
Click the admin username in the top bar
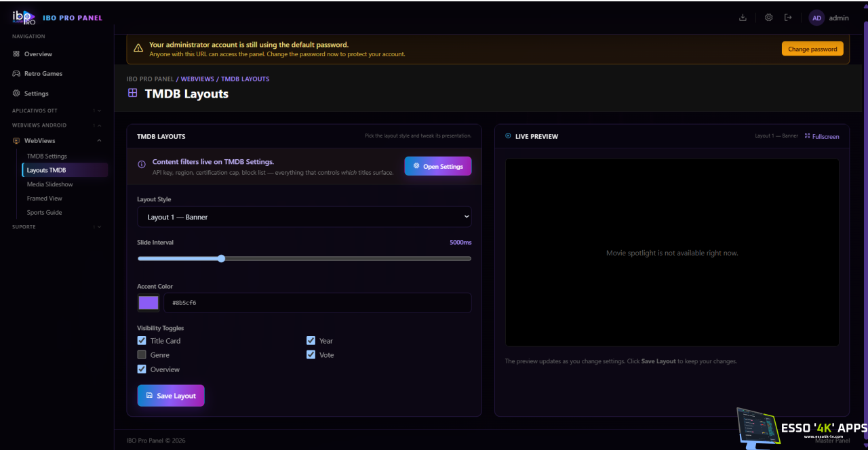click(x=839, y=18)
